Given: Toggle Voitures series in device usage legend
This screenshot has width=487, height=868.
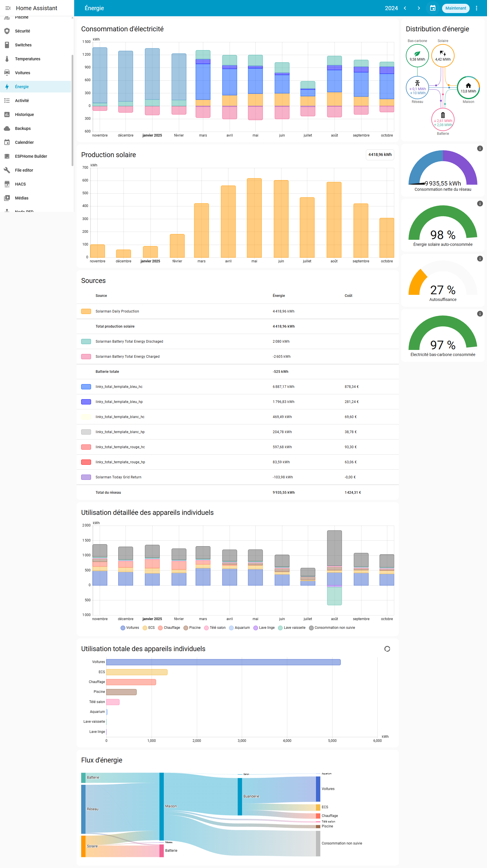Looking at the screenshot, I should pos(130,627).
